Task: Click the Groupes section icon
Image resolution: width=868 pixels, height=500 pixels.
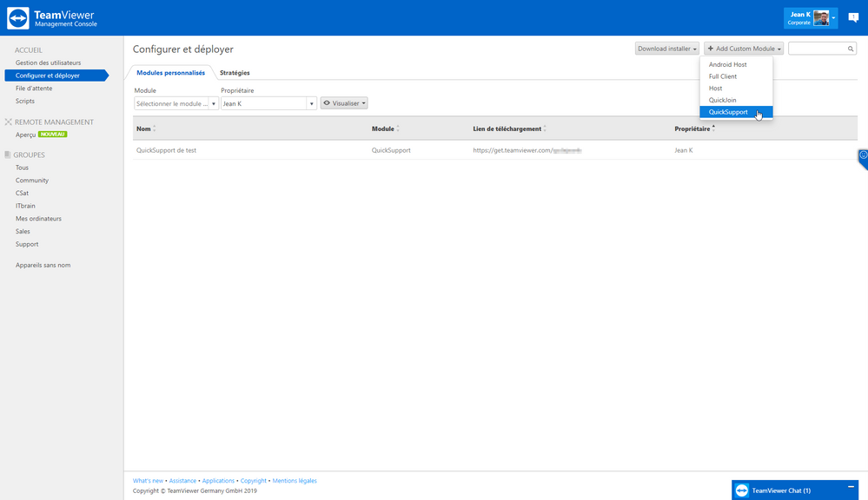Action: pos(8,155)
